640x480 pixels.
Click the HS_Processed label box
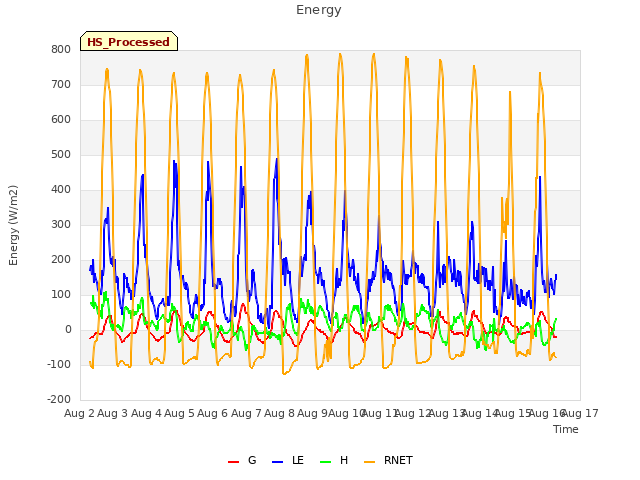pyautogui.click(x=129, y=41)
